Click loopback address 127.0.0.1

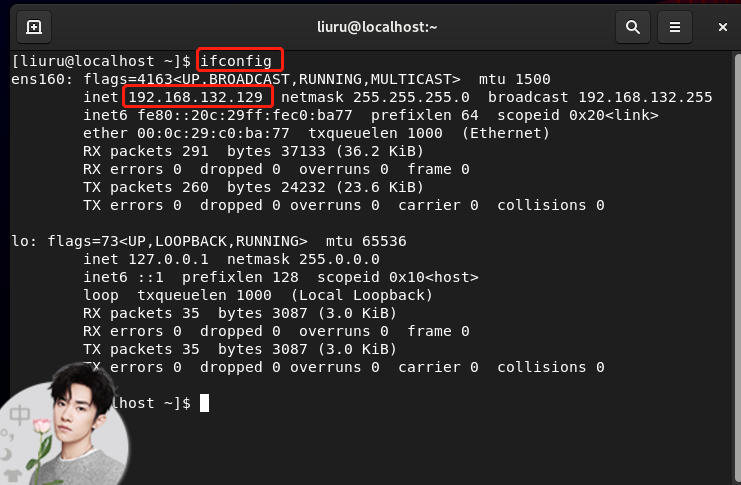pos(168,259)
